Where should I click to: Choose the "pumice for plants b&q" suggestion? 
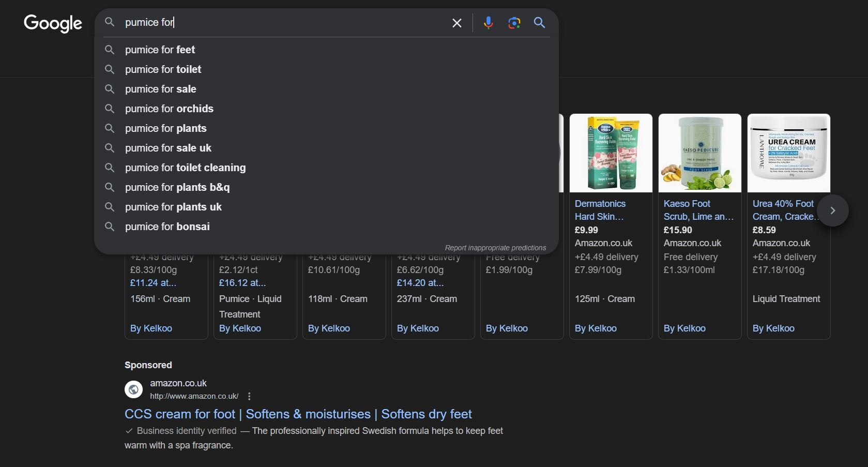[x=177, y=187]
